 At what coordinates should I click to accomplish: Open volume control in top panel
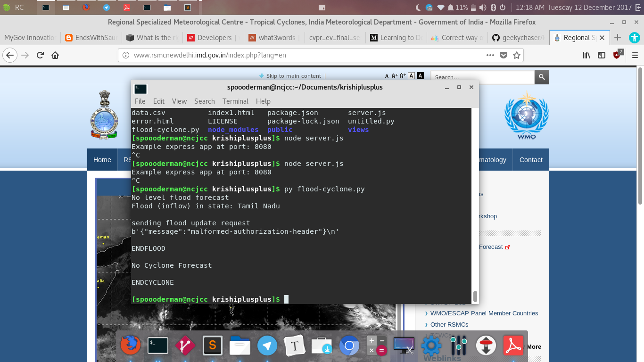[483, 8]
